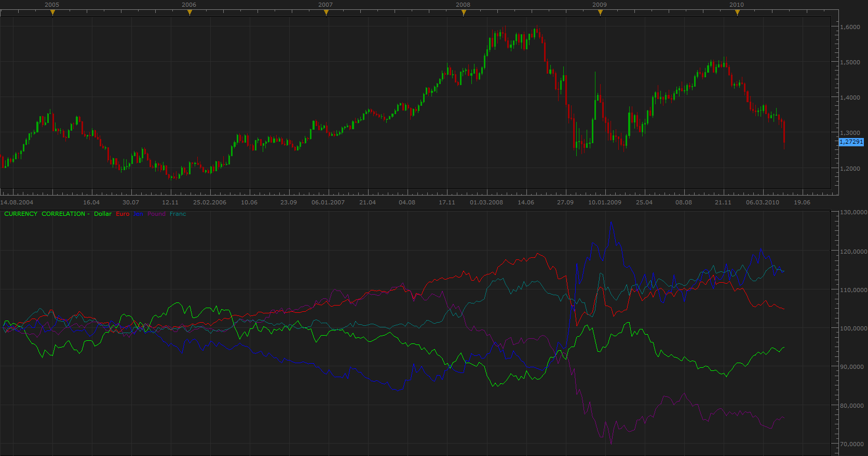Click the '27.09' date axis label
This screenshot has width=868, height=456.
click(x=565, y=202)
